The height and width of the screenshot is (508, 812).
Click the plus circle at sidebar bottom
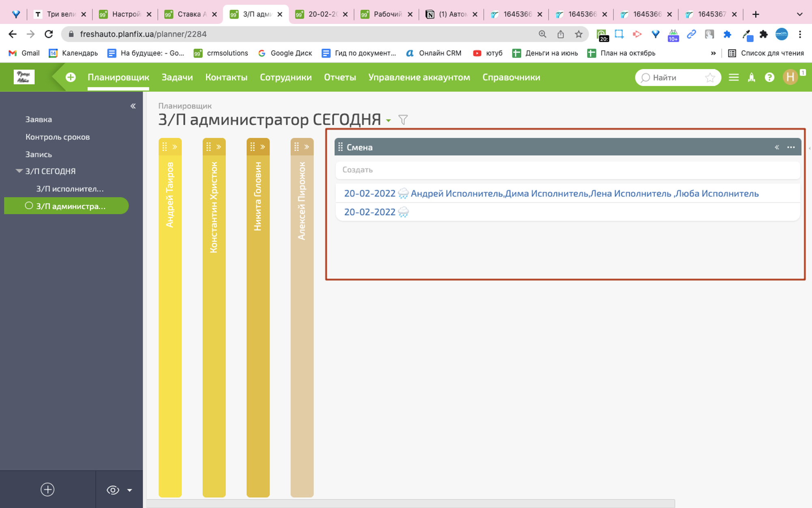48,489
